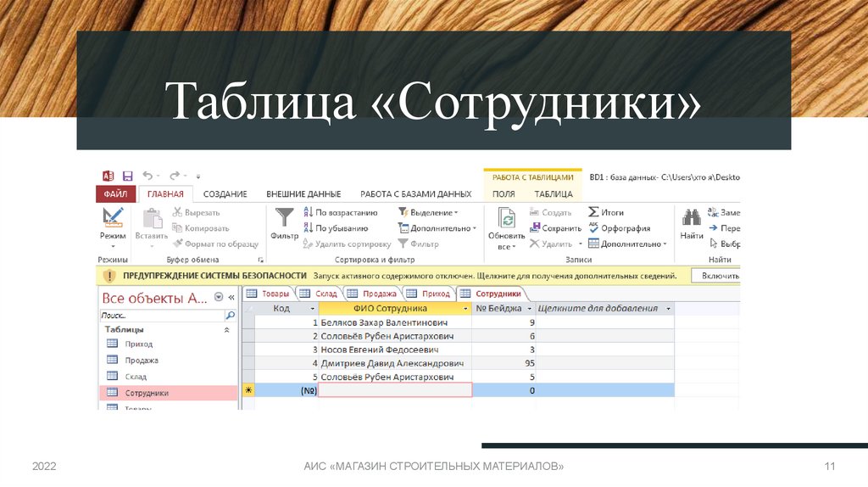The width and height of the screenshot is (868, 487).
Task: Collapse the Таблицы group
Action: click(x=226, y=330)
